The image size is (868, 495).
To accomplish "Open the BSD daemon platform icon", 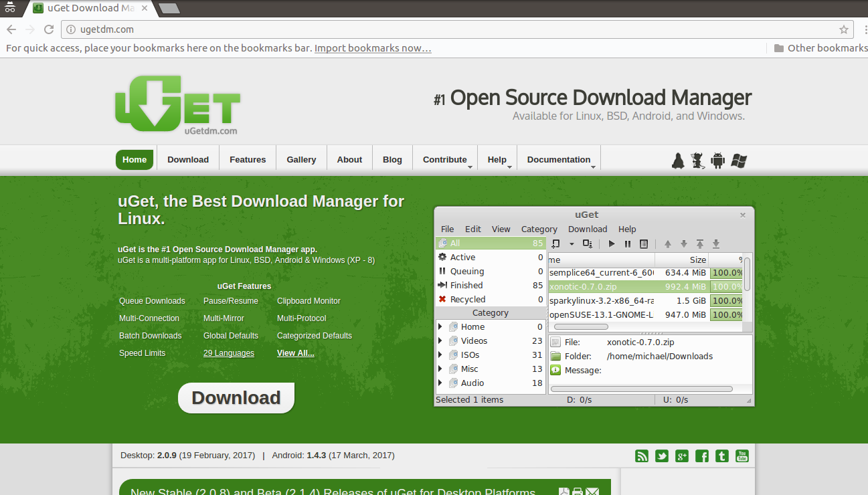I will tap(698, 161).
